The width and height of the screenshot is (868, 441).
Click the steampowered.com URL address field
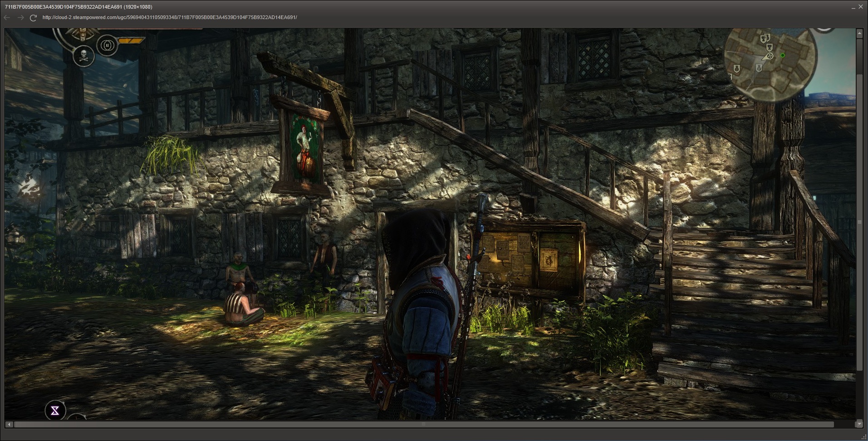(170, 18)
